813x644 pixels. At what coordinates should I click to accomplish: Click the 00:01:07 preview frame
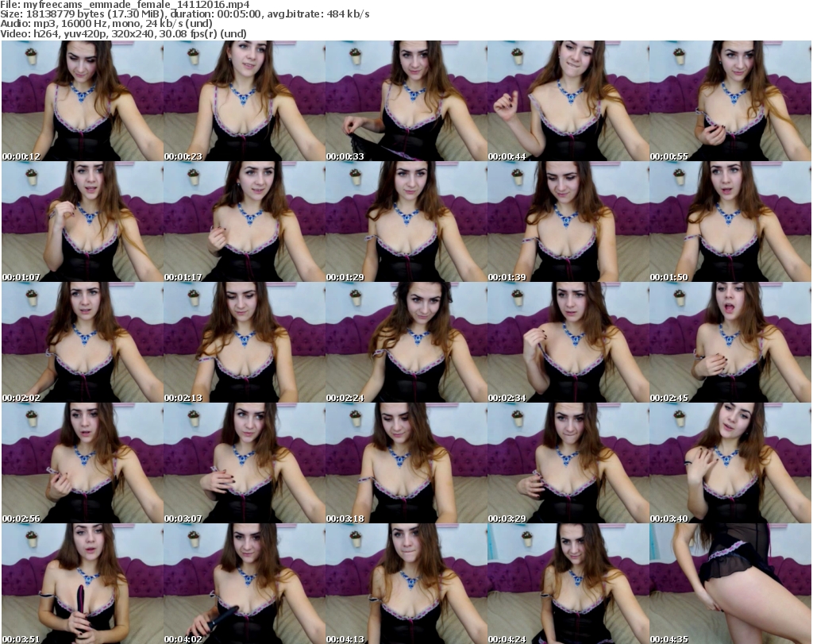pyautogui.click(x=82, y=222)
